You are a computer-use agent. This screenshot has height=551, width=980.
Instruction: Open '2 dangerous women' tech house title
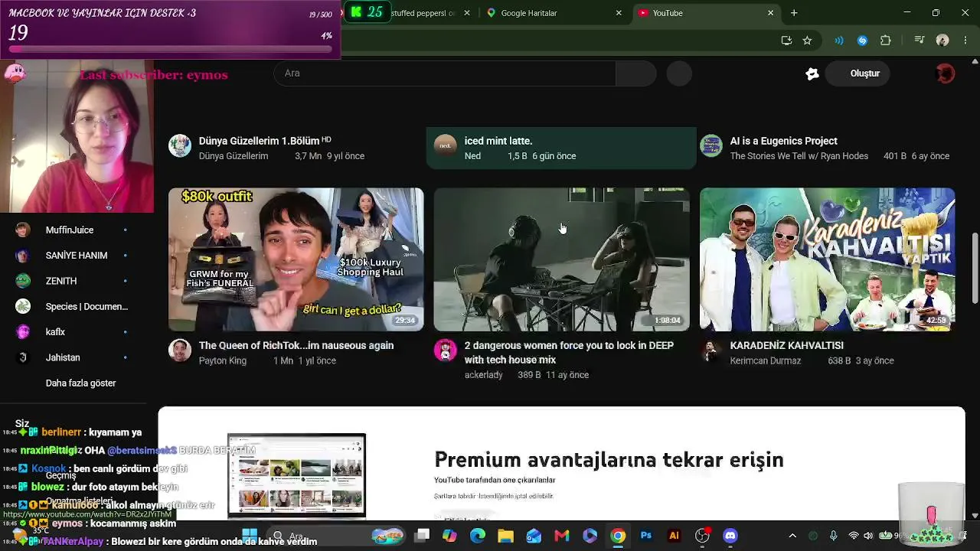click(569, 353)
